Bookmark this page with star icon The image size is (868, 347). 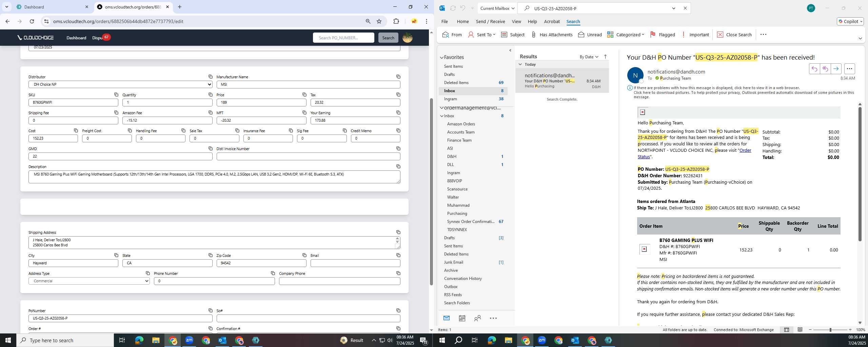point(379,21)
